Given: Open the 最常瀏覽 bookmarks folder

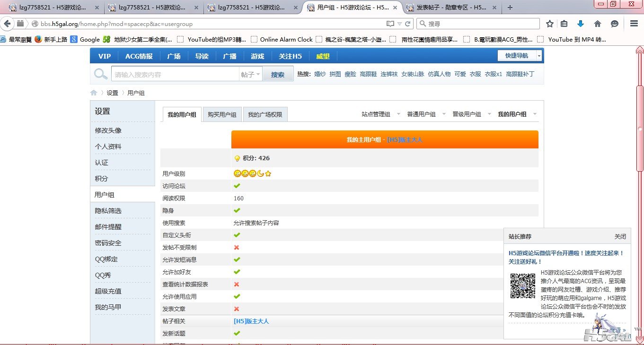Looking at the screenshot, I should pos(16,39).
